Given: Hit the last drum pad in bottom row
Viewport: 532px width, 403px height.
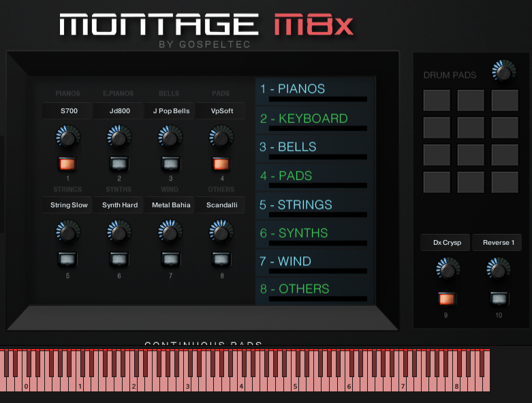Looking at the screenshot, I should click(x=505, y=182).
